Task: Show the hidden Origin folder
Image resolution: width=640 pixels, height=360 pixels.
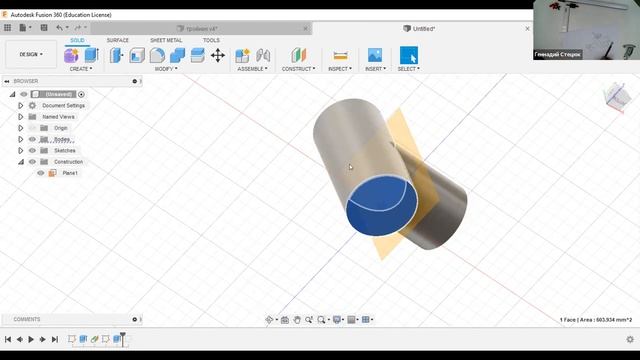Action: [32, 128]
